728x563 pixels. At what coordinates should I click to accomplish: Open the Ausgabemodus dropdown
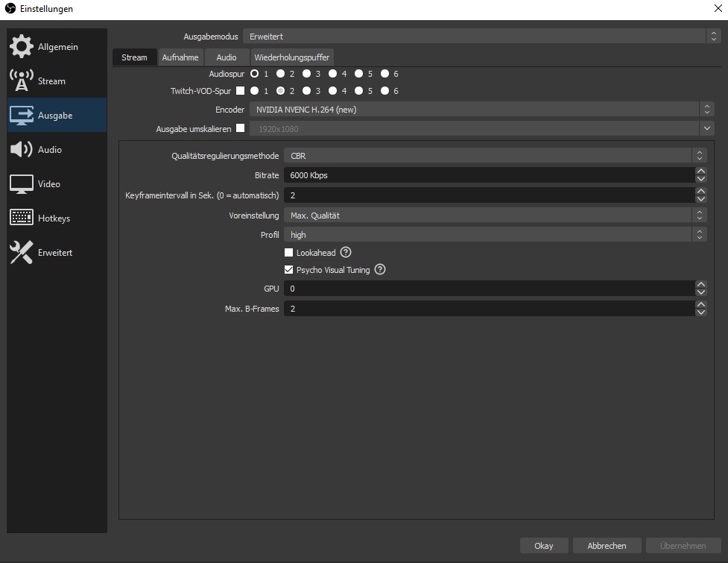[481, 37]
